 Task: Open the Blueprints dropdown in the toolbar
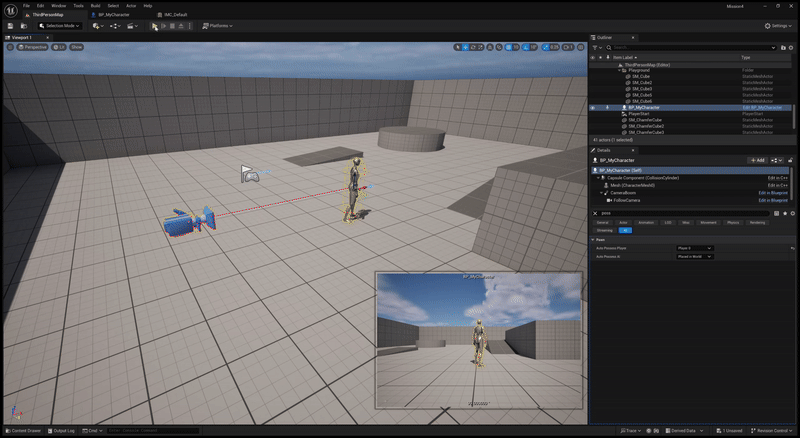click(x=115, y=26)
